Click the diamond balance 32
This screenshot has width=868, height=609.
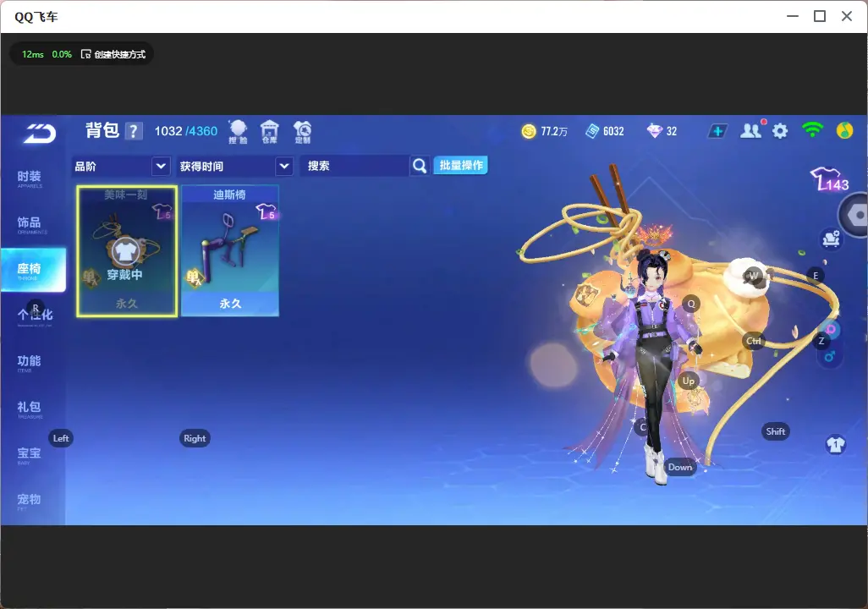pyautogui.click(x=662, y=131)
